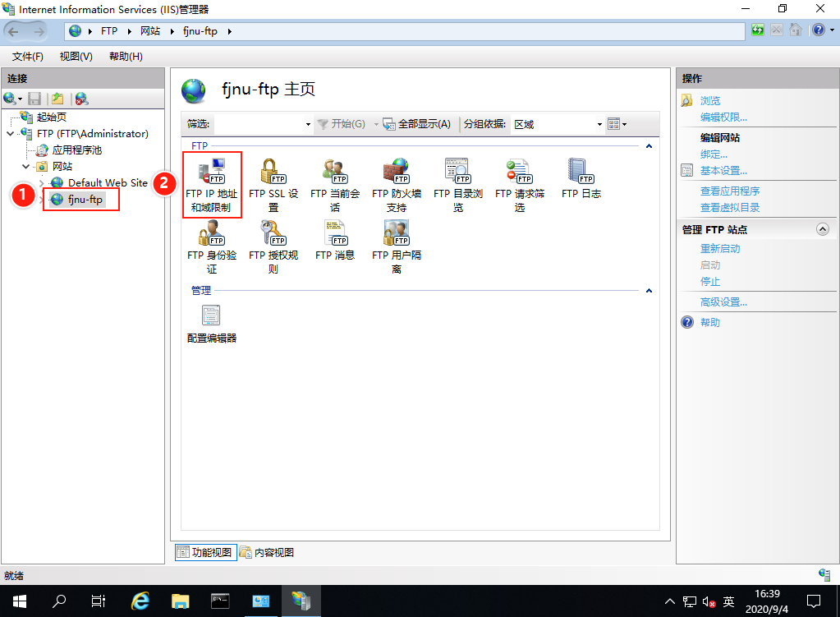This screenshot has height=617, width=840.
Task: Open File Explorer from taskbar
Action: point(181,601)
